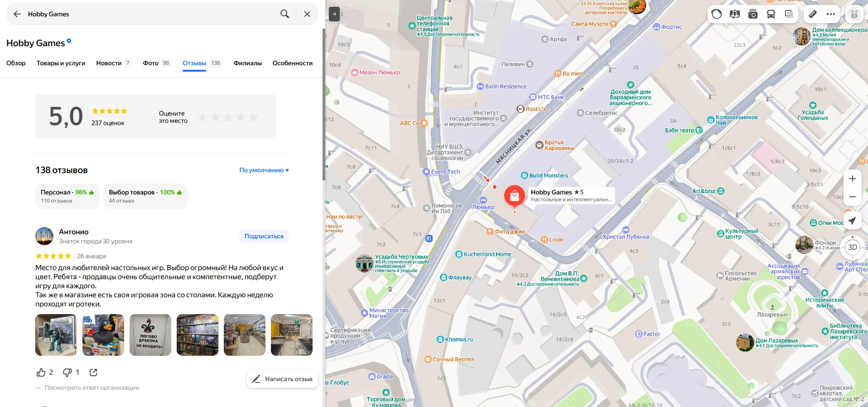The width and height of the screenshot is (868, 407).
Task: Open more map tools menu
Action: pyautogui.click(x=831, y=14)
